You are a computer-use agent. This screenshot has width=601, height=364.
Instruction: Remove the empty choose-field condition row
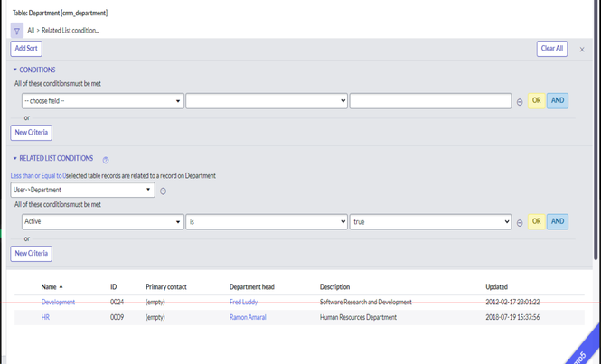pos(520,102)
